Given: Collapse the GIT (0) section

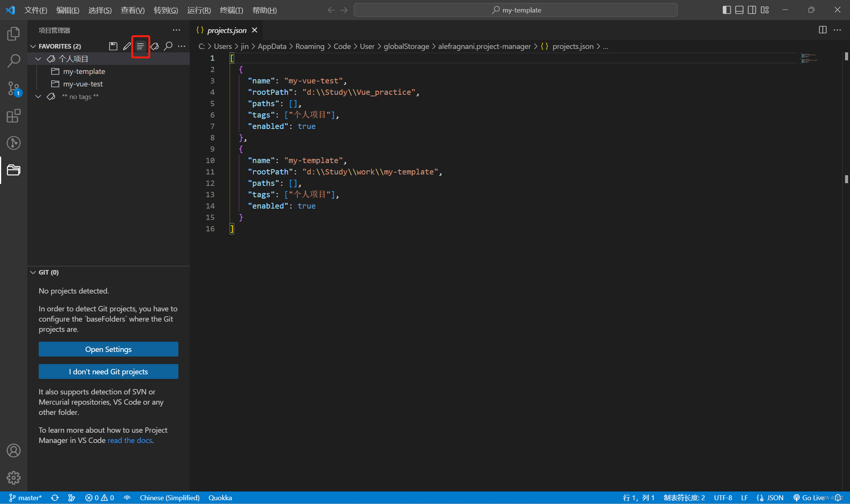Looking at the screenshot, I should pos(33,272).
